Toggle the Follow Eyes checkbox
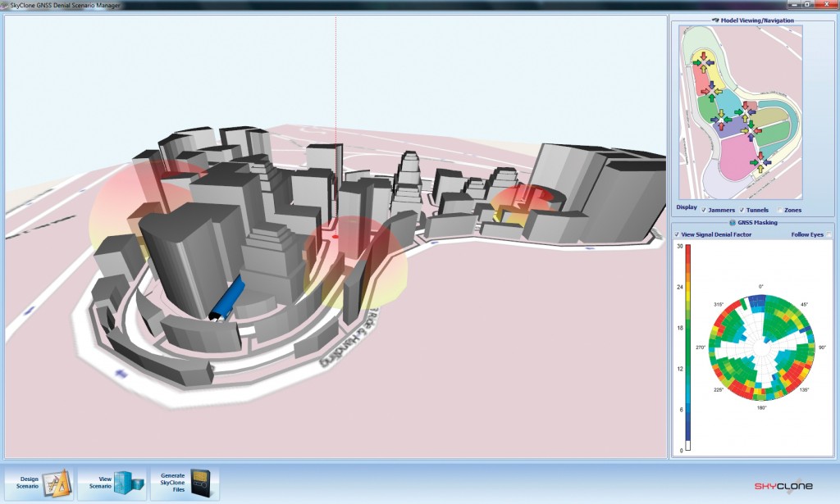840x504 pixels. [829, 234]
